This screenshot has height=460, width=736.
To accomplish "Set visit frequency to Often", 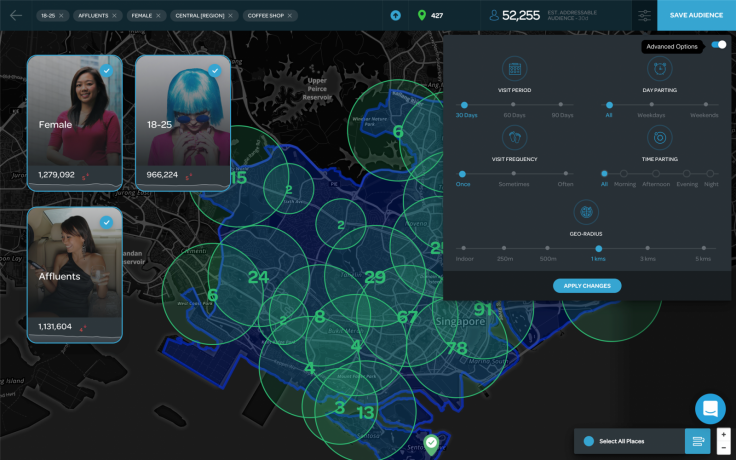I will coord(566,174).
